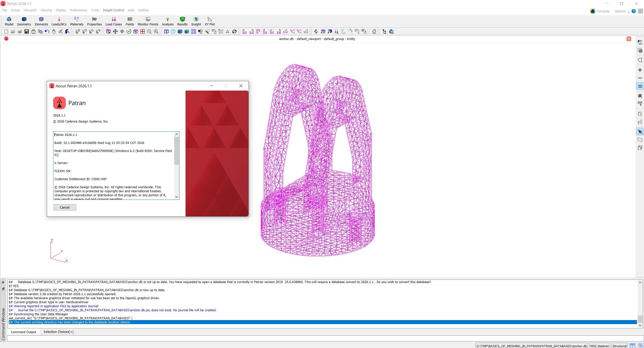This screenshot has height=348, width=644.
Task: Open the Utilities menu
Action: click(143, 10)
